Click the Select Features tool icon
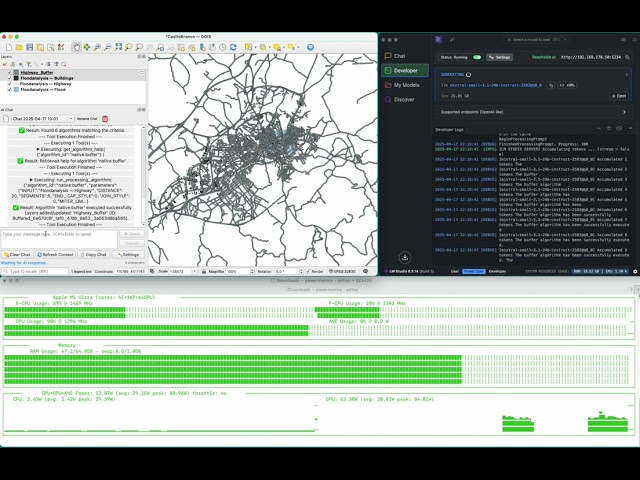The image size is (640, 480). pyautogui.click(x=248, y=47)
